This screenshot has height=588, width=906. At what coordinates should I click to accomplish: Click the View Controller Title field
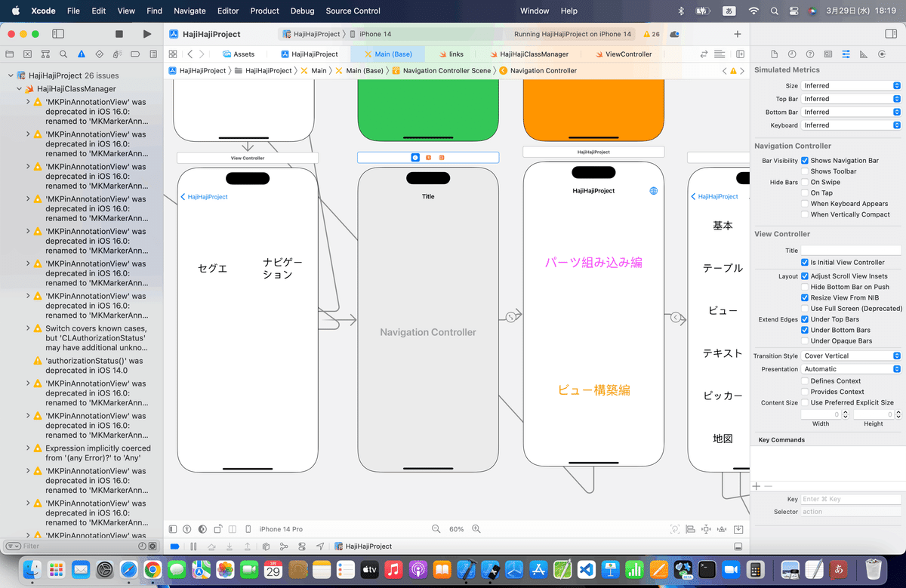[x=851, y=251]
